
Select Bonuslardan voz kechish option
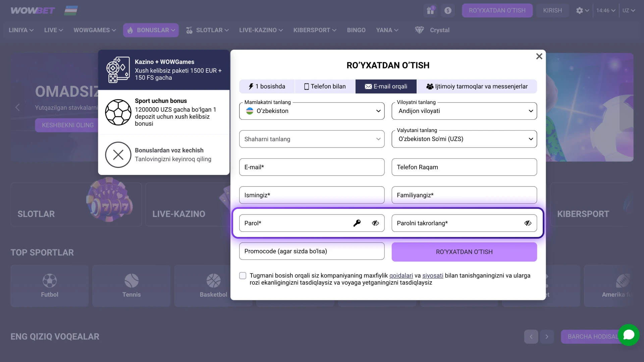[x=164, y=155]
